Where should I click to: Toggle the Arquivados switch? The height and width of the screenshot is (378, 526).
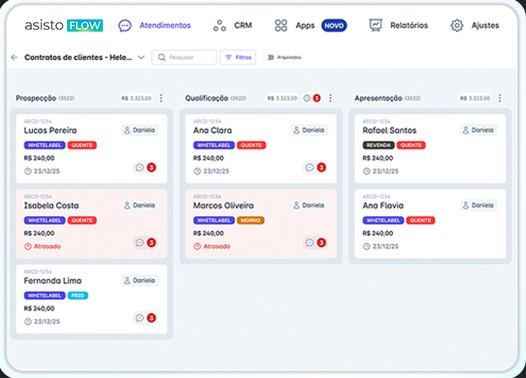(270, 57)
